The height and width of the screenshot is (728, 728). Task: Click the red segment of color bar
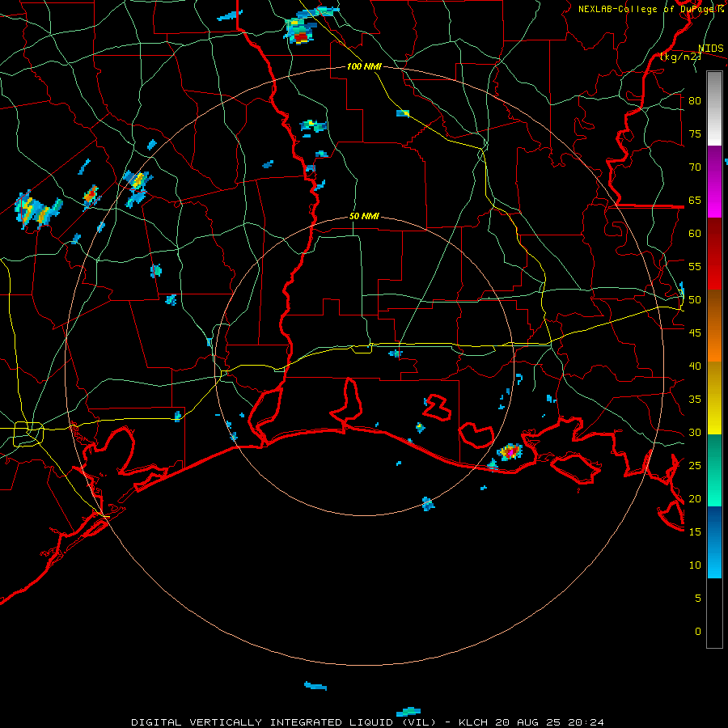(714, 253)
